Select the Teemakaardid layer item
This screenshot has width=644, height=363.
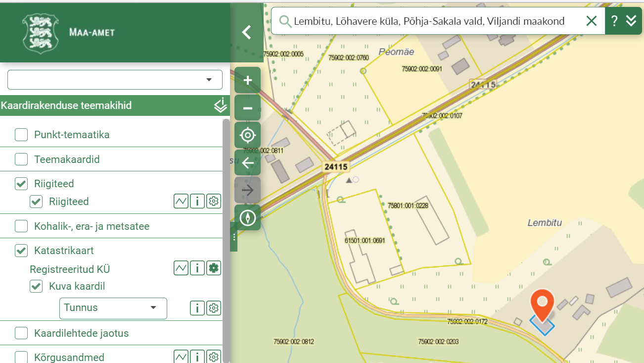(111, 159)
